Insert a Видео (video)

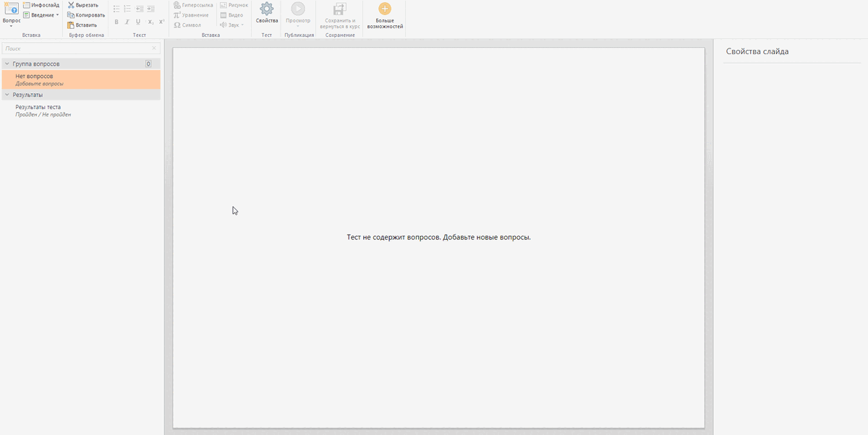coord(231,14)
